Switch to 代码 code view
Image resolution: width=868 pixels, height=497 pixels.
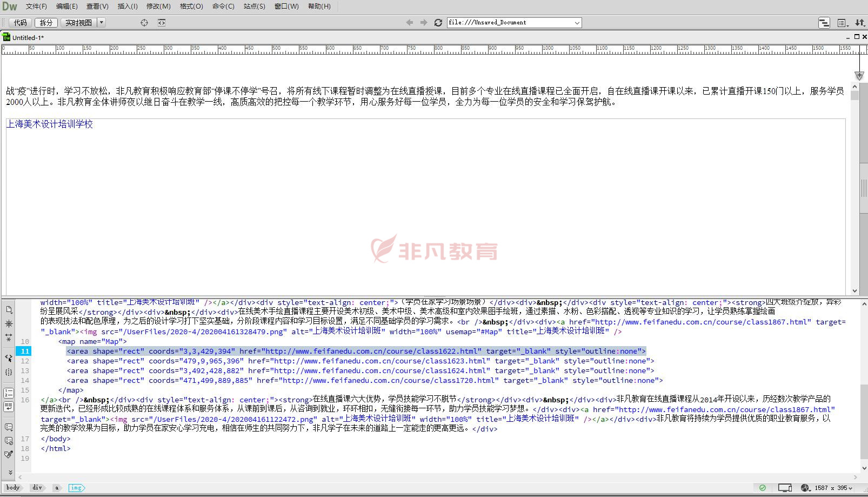click(21, 23)
